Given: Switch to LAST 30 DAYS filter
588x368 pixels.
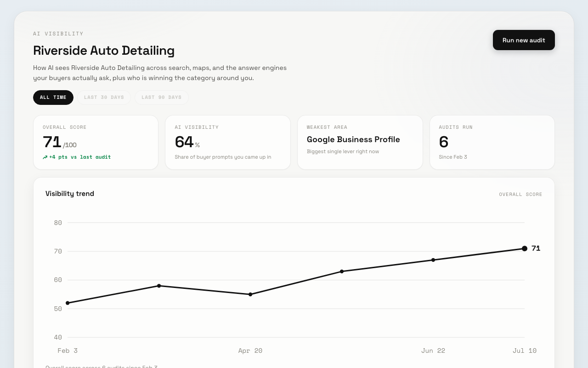Looking at the screenshot, I should 104,98.
